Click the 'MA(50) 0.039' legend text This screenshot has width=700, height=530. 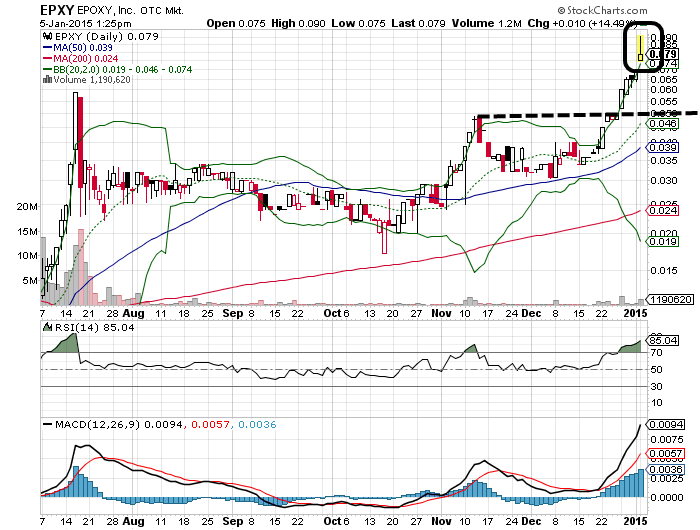point(83,47)
